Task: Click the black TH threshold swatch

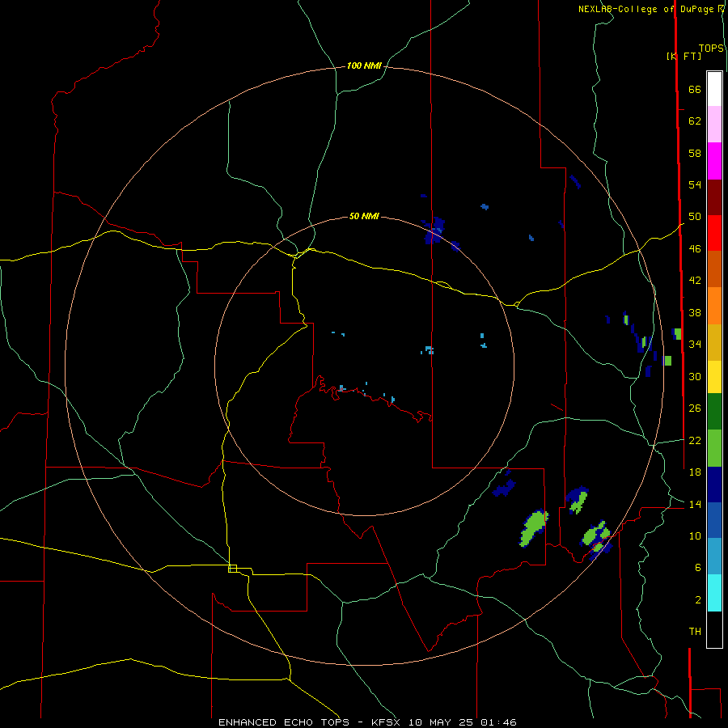Action: tap(714, 629)
